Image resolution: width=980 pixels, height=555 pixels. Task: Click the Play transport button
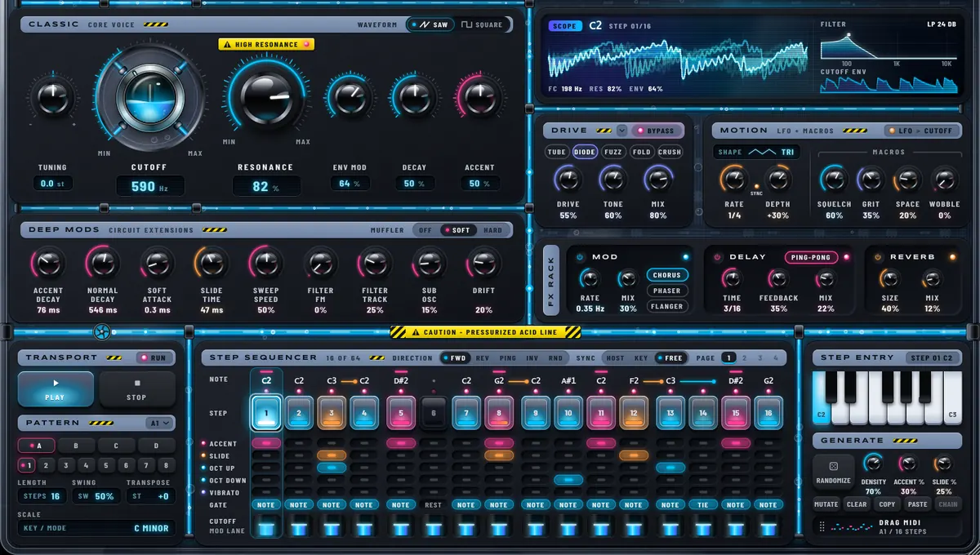56,389
